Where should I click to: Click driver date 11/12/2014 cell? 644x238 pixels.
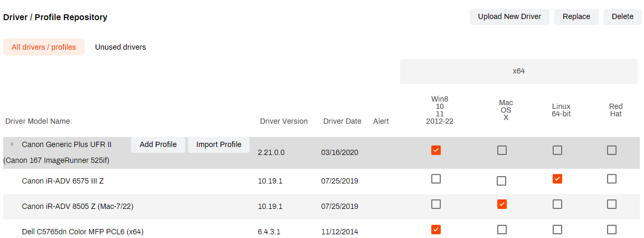[x=340, y=232]
